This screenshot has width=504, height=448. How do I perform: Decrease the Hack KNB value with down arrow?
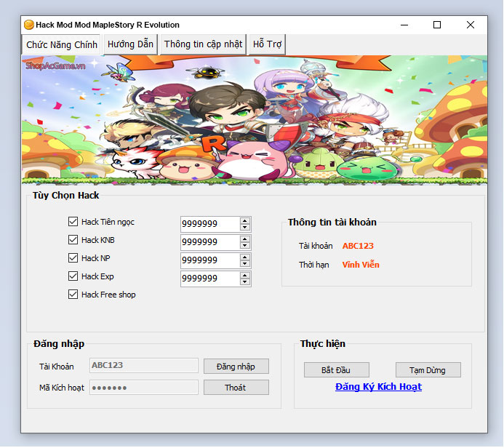(245, 246)
